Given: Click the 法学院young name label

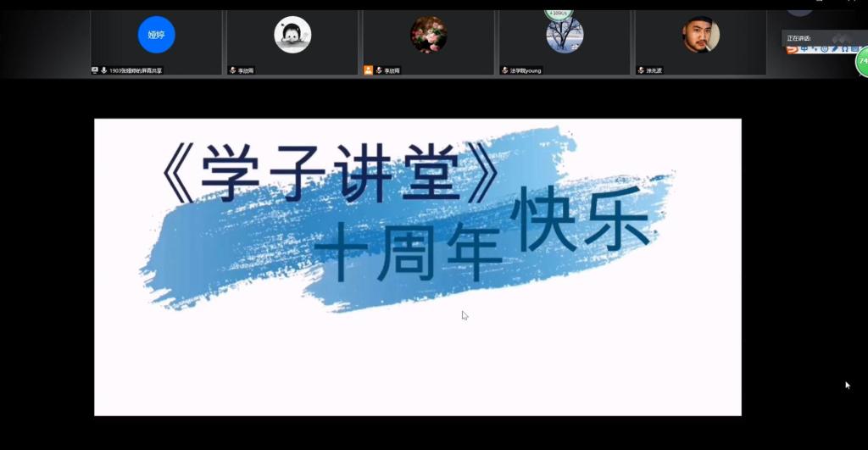Looking at the screenshot, I should coord(526,70).
